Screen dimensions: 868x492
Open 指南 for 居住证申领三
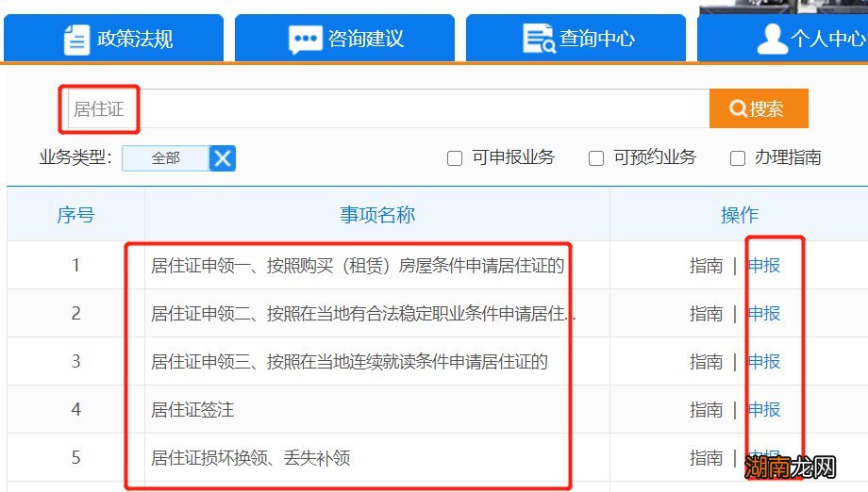(x=707, y=362)
